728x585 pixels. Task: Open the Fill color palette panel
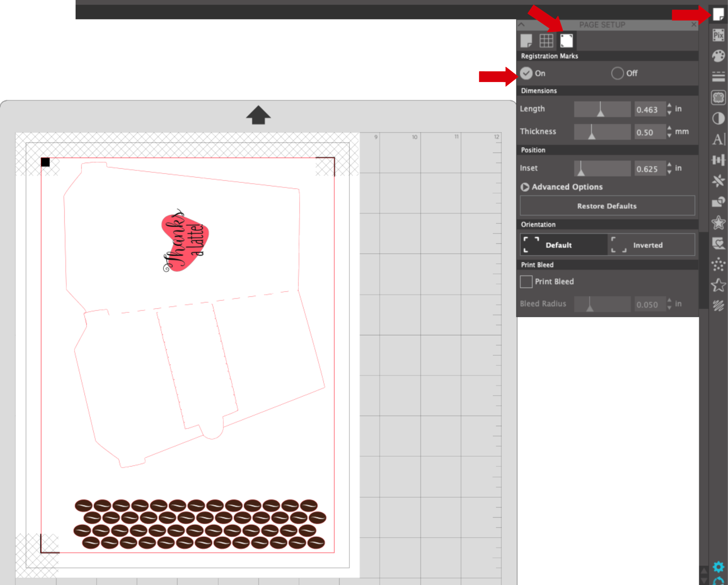[x=718, y=56]
